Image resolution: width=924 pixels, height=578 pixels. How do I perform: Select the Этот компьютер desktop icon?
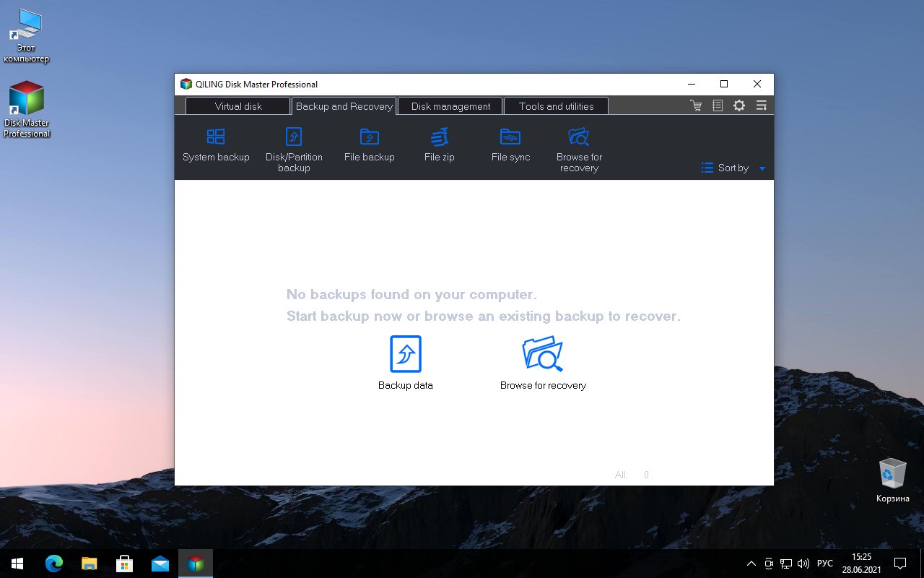pos(27,36)
